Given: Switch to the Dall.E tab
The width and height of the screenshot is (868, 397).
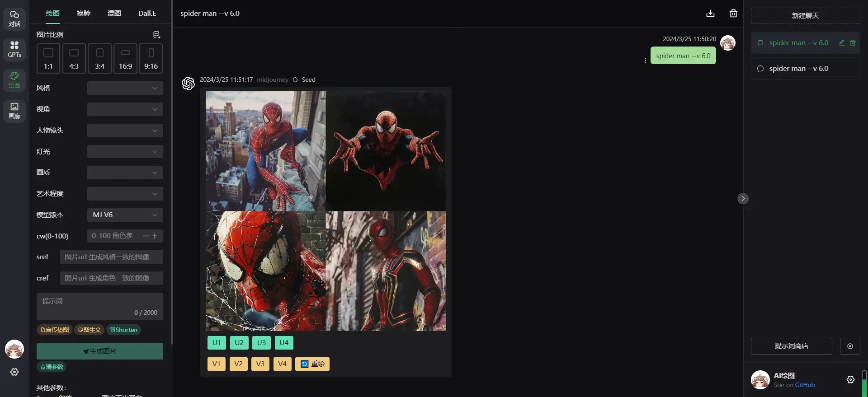Looking at the screenshot, I should tap(147, 14).
